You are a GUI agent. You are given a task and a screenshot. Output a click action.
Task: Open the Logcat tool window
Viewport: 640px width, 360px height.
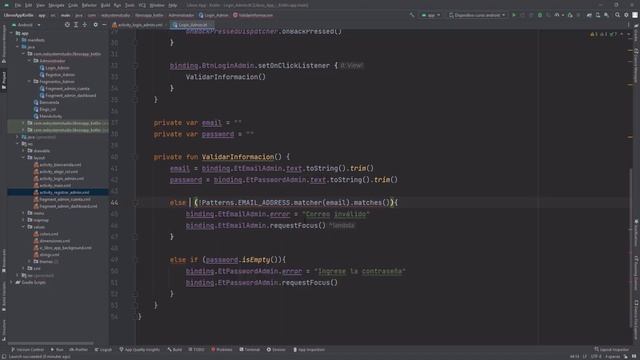click(x=103, y=350)
